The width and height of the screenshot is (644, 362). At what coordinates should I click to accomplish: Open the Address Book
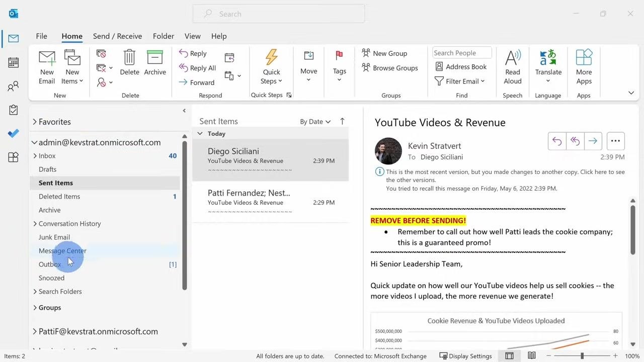point(461,66)
